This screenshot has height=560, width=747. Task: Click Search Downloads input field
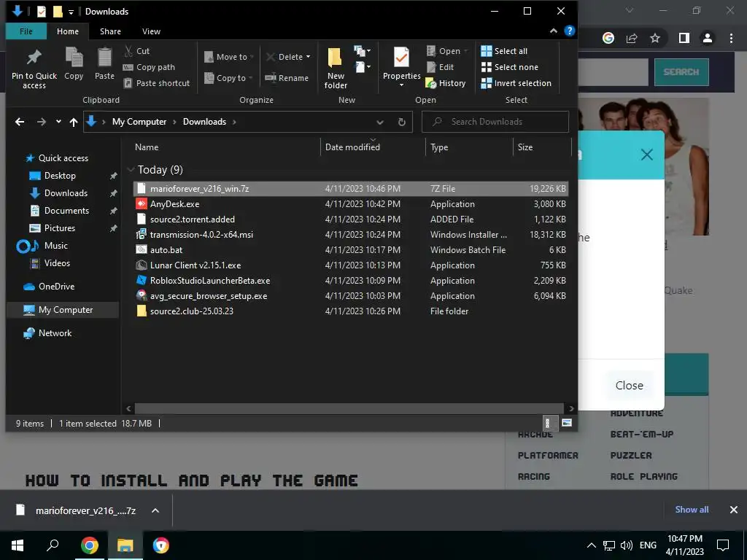[495, 122]
